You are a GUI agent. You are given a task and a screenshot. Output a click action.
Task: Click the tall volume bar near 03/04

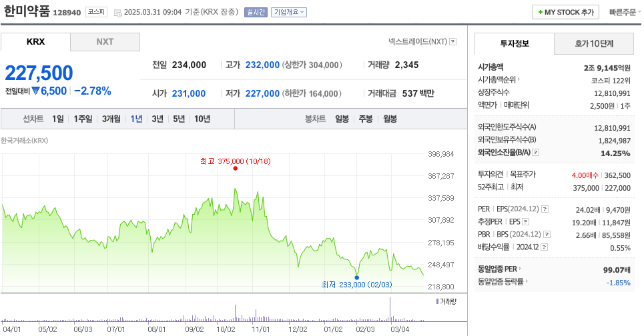390,309
